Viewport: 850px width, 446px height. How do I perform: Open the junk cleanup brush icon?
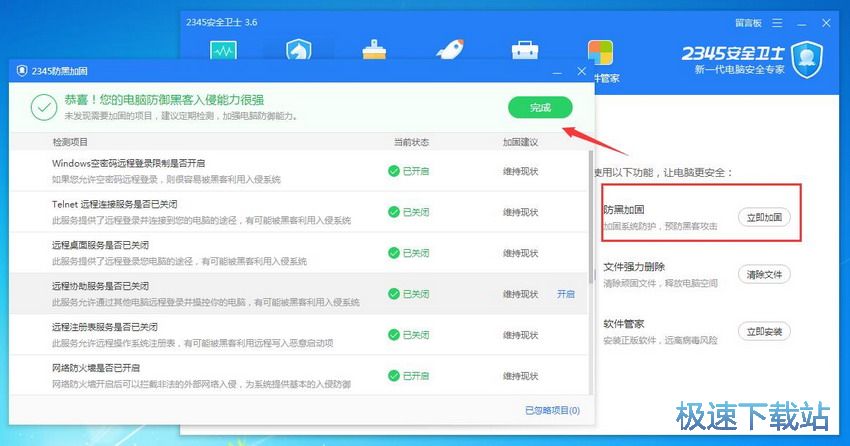point(374,50)
